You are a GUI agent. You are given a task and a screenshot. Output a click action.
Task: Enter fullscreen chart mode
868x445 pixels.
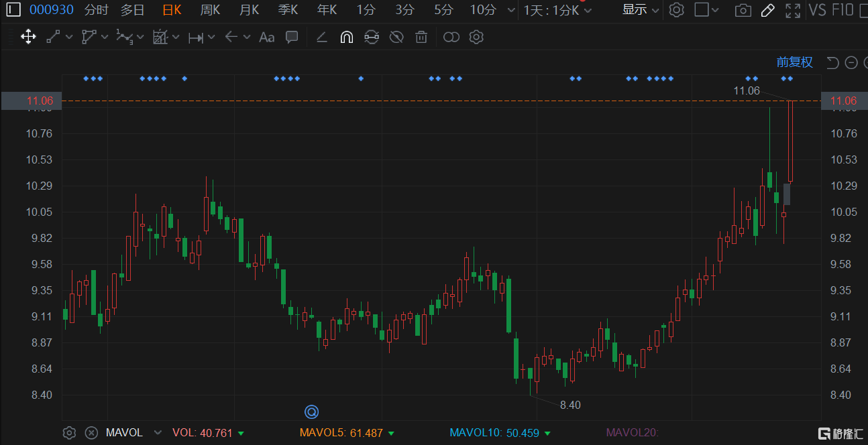tap(793, 10)
